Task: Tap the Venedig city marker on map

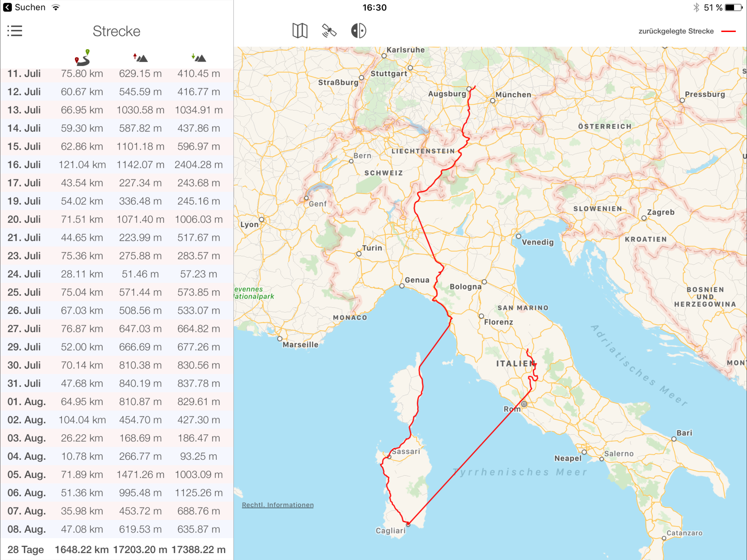Action: click(518, 236)
